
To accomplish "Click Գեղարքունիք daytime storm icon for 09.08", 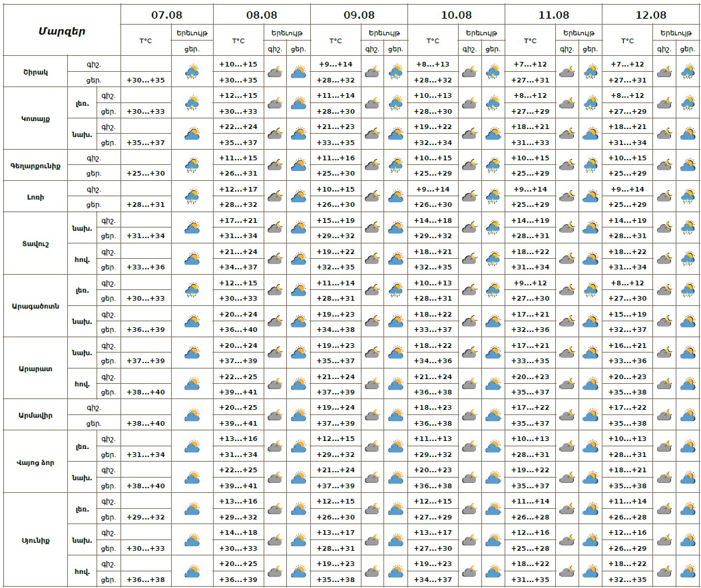I will coord(396,165).
